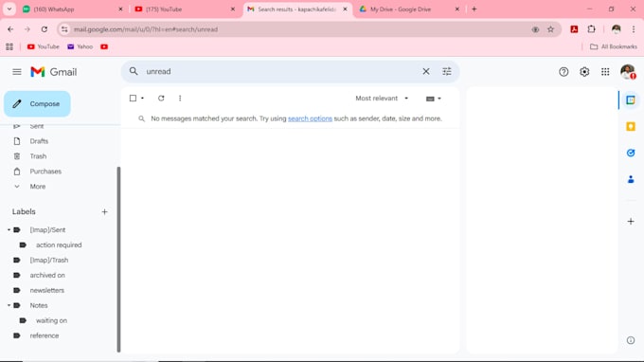The image size is (644, 362).
Task: Open the Adobe Acrobat extension
Action: (574, 29)
